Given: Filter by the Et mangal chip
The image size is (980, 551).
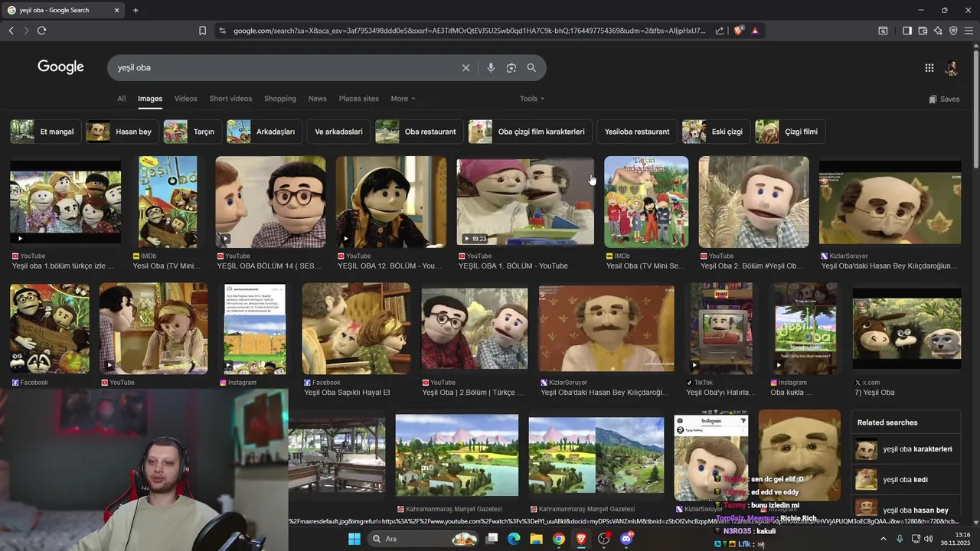Looking at the screenshot, I should tap(45, 132).
